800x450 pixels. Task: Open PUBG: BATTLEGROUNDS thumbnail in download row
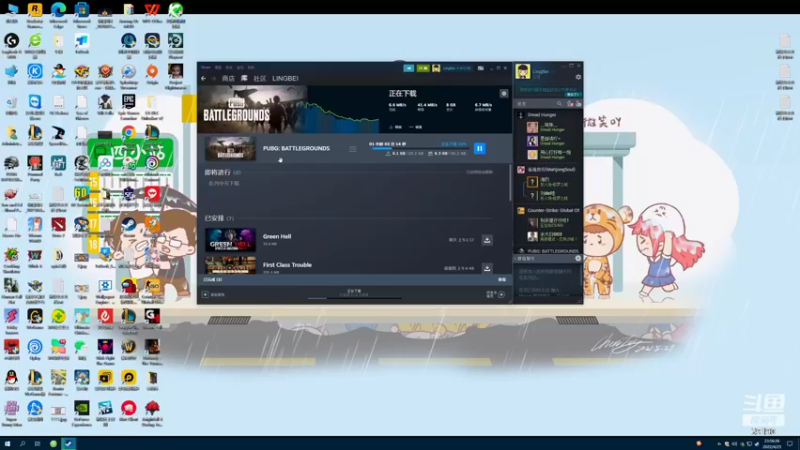pos(230,148)
